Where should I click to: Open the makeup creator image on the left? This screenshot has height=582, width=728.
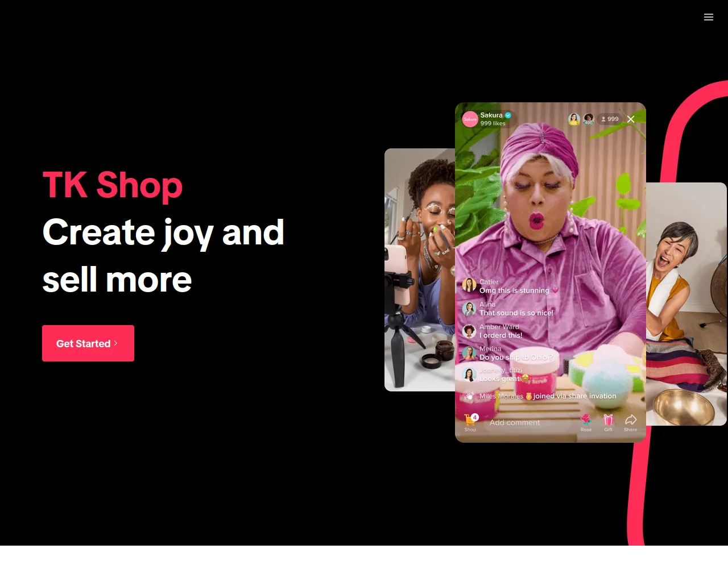point(420,269)
